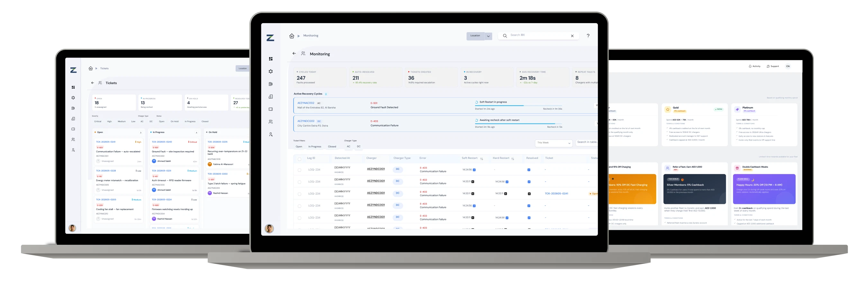Image resolution: width=868 pixels, height=283 pixels.
Task: Open the ticket icon in Monitoring sidebar
Action: 271,109
